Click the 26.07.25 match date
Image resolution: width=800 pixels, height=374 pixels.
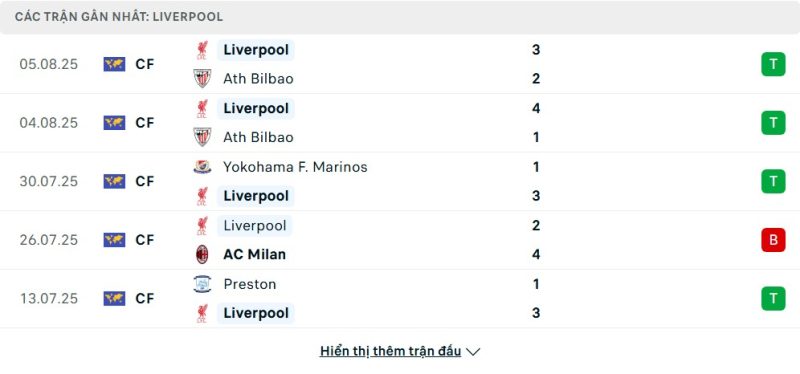[49, 240]
